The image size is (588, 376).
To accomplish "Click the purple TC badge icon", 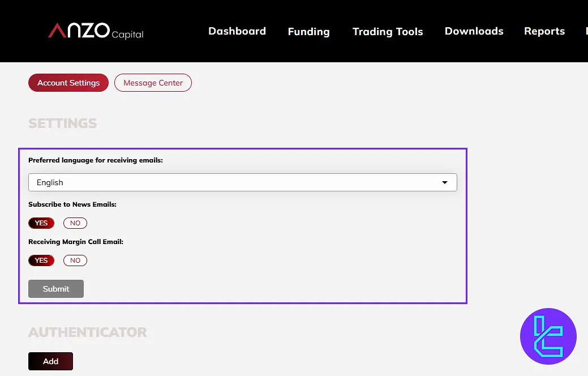I will tap(548, 336).
